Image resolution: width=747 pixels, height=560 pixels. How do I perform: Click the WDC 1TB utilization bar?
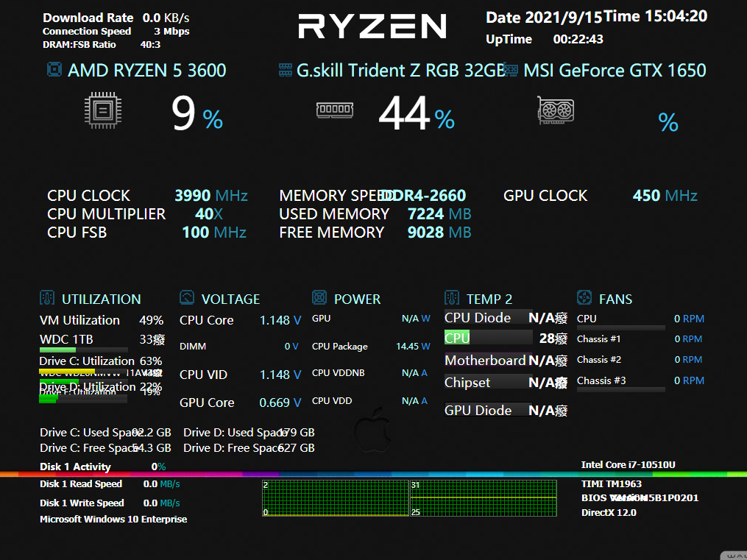[x=57, y=350]
